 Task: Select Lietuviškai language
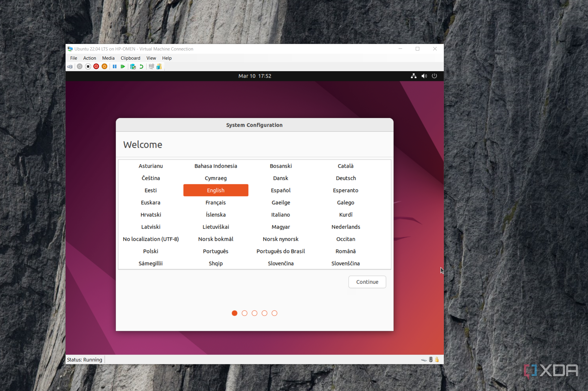[216, 227]
